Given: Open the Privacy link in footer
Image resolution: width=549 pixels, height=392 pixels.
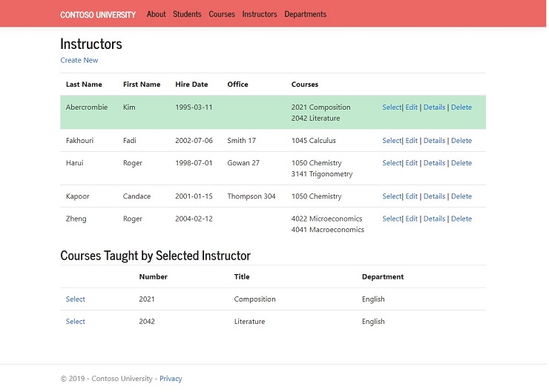Looking at the screenshot, I should (171, 379).
